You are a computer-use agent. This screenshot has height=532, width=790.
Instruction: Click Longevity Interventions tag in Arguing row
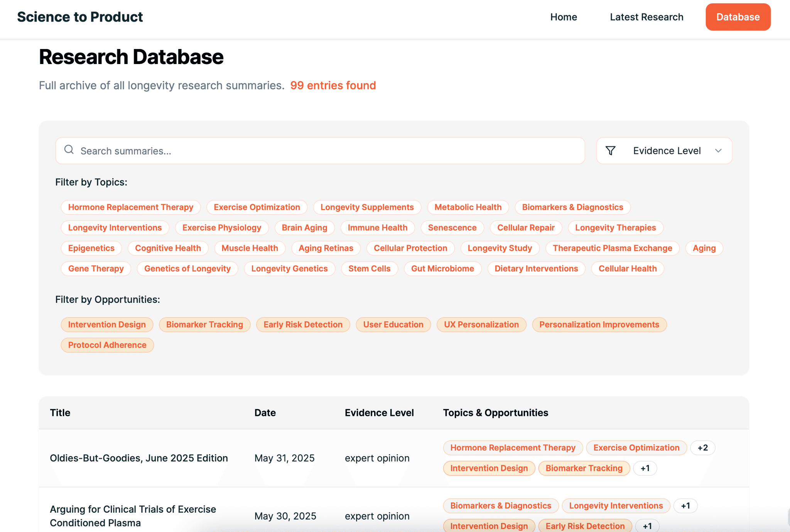[616, 505]
